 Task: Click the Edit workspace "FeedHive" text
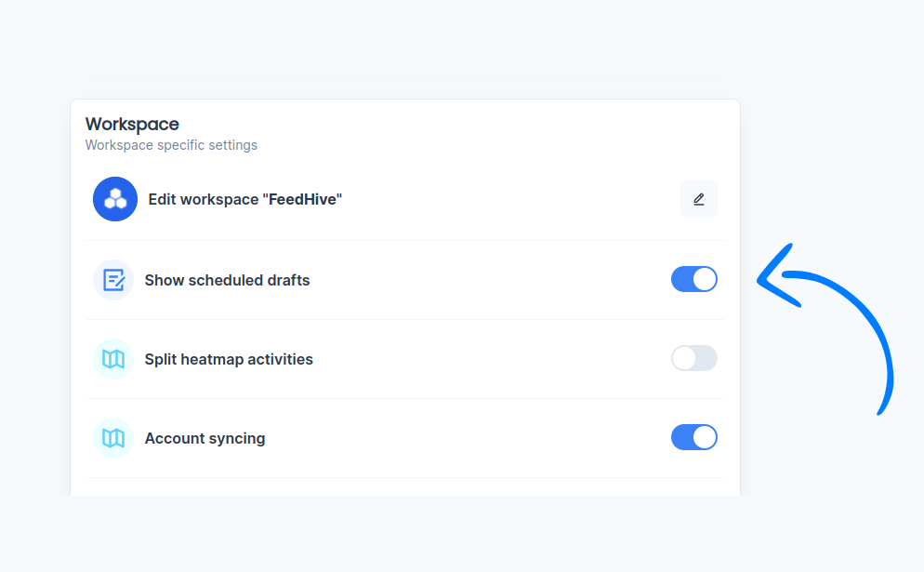[x=244, y=199]
